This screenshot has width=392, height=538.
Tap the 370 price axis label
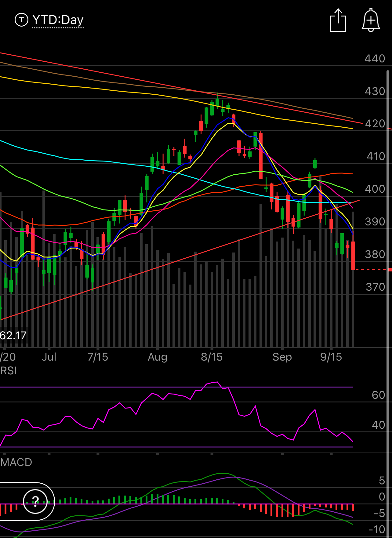[x=375, y=287]
